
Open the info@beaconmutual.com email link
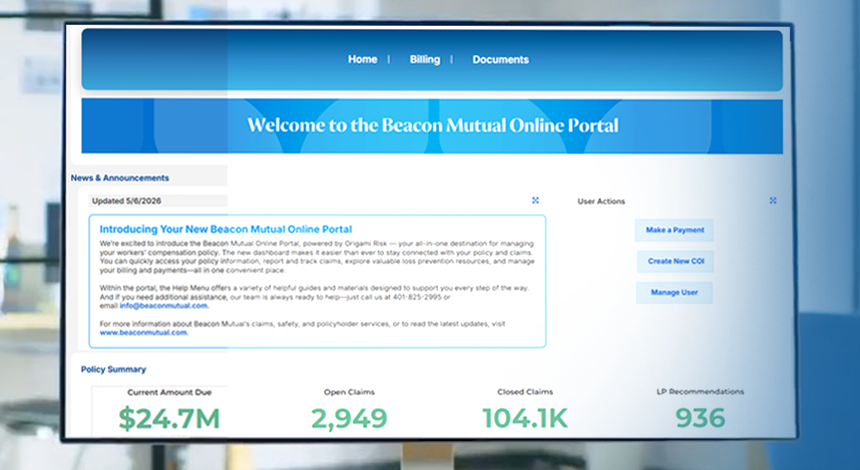tap(163, 306)
